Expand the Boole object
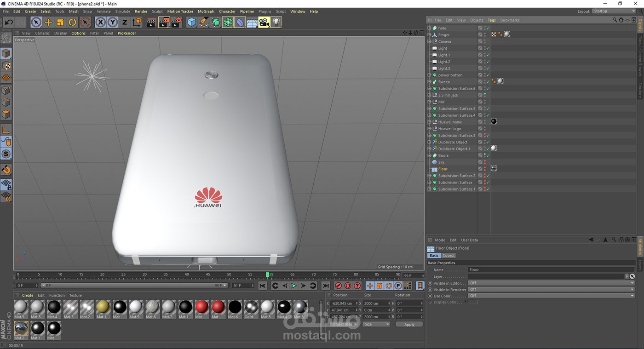The image size is (644, 349). [x=429, y=155]
